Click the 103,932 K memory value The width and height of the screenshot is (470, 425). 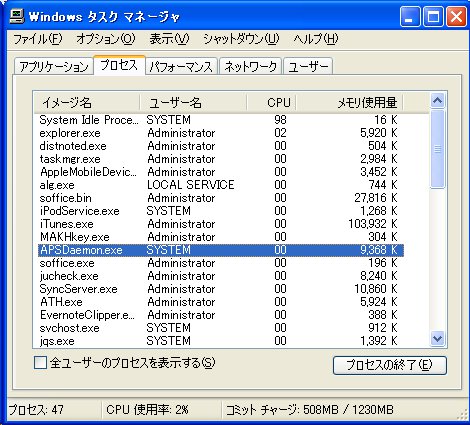(x=373, y=224)
